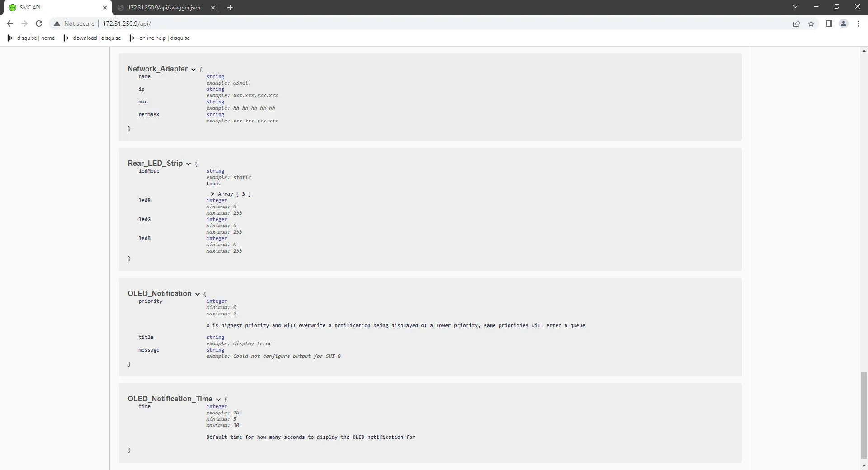
Task: Open the browser side panel
Action: [x=829, y=23]
